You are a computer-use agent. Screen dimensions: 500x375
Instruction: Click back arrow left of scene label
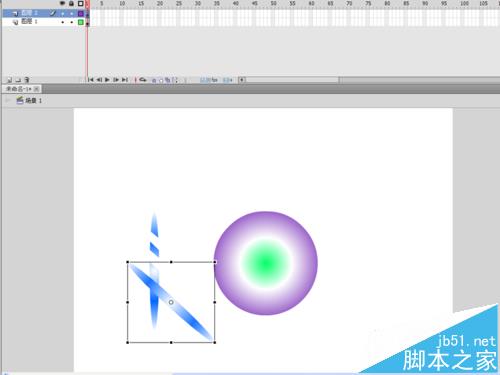8,100
